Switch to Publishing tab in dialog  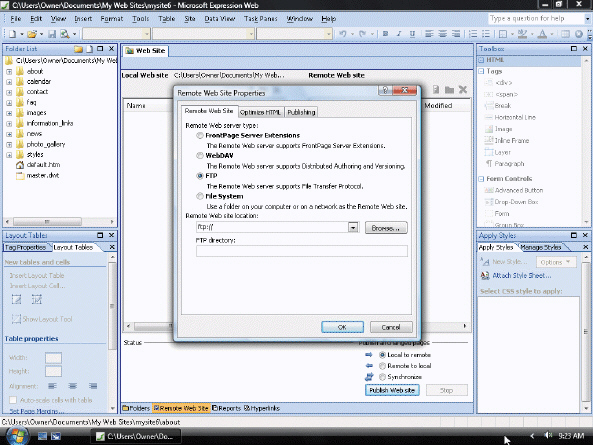pos(301,112)
